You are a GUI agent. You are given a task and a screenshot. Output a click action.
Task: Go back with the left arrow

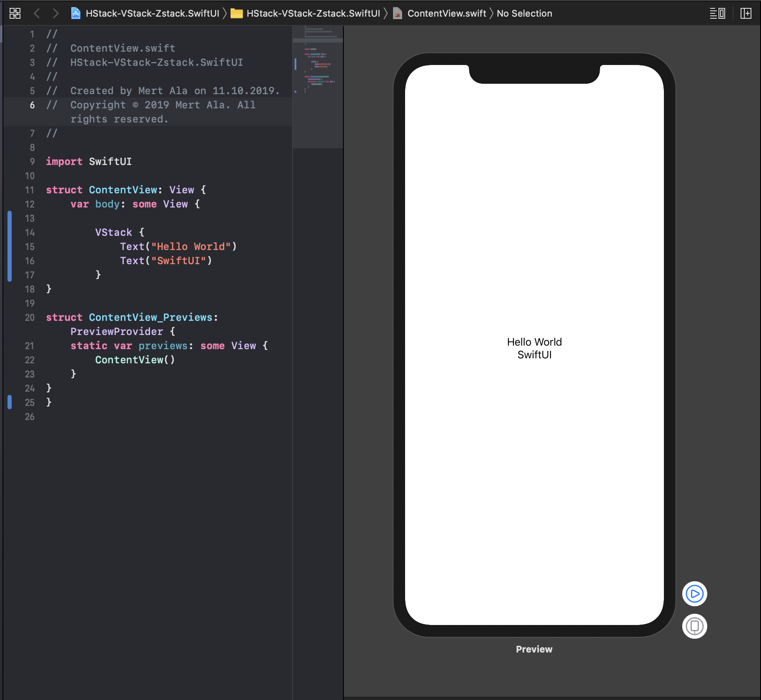click(37, 13)
